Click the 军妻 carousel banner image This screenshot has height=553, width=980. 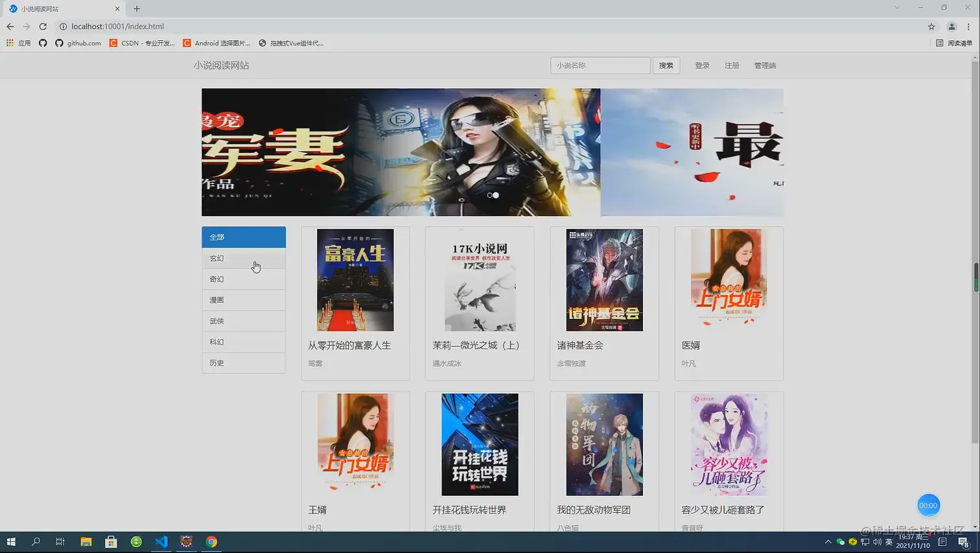coord(401,152)
